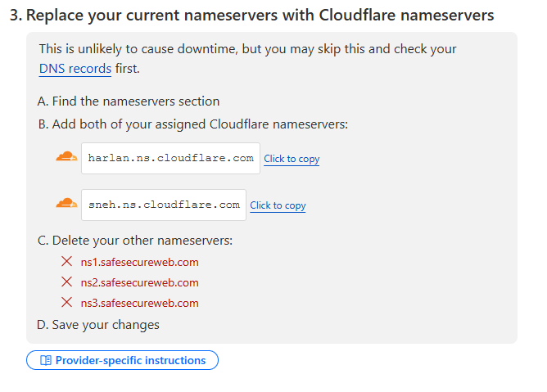Select the harlan.ns.cloudflare.com nameserver field

170,158
